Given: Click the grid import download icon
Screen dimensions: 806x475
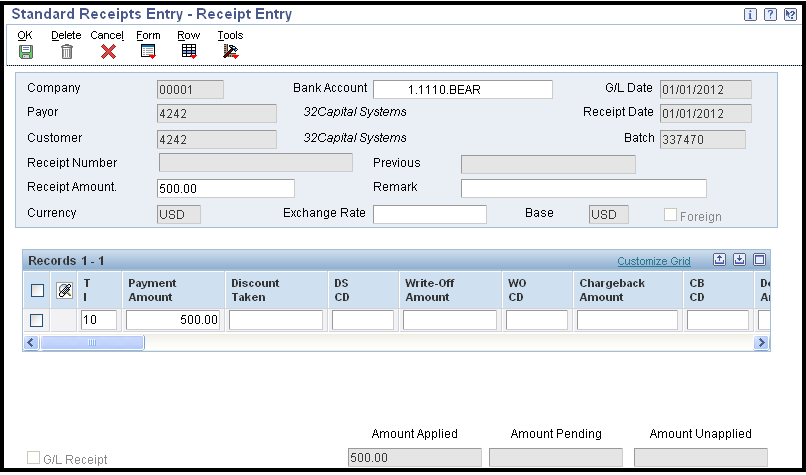Looking at the screenshot, I should click(x=739, y=260).
